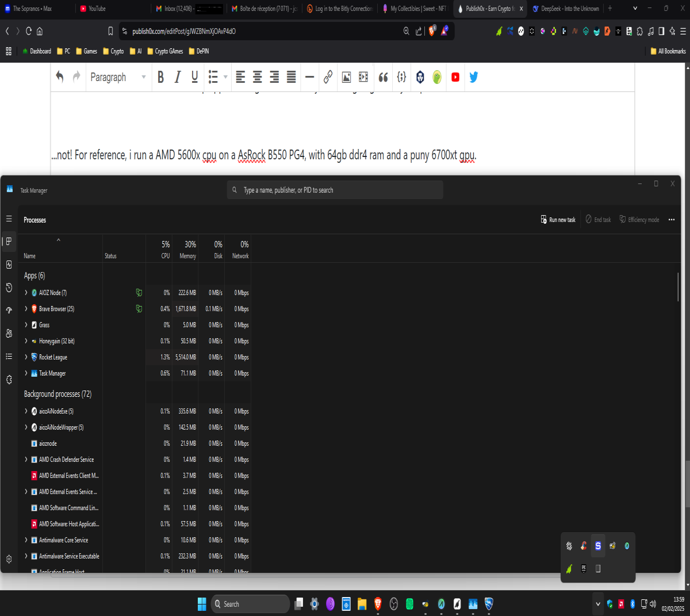Open Startup apps page in sidebar
This screenshot has height=616, width=690.
[x=9, y=311]
